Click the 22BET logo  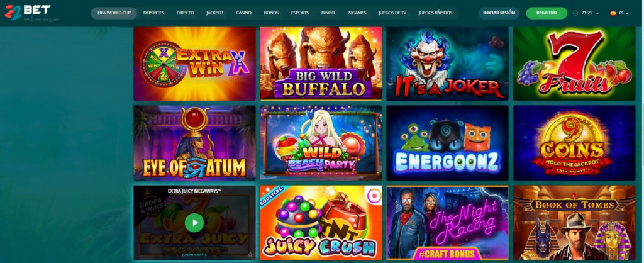click(x=28, y=13)
